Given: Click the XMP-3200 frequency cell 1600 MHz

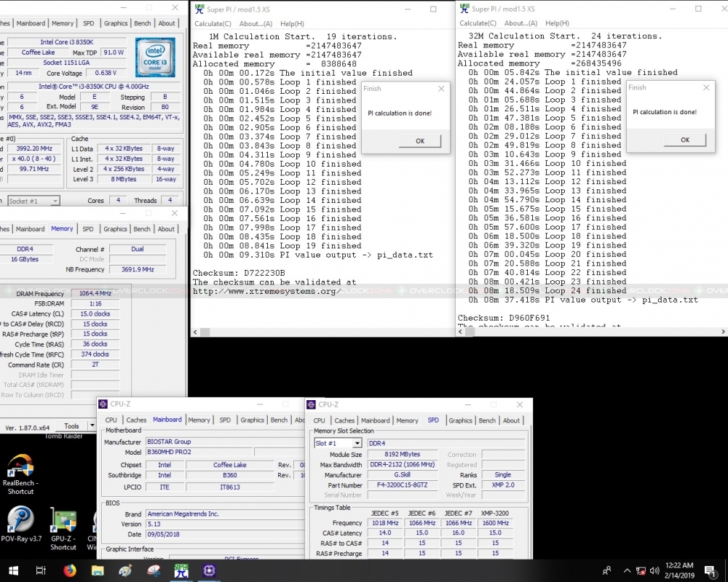Looking at the screenshot, I should [x=495, y=523].
